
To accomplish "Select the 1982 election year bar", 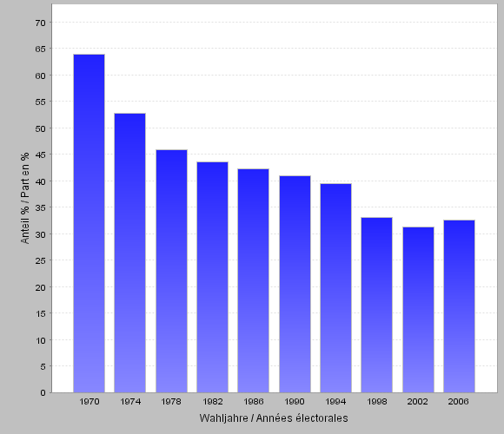I will pyautogui.click(x=213, y=278).
